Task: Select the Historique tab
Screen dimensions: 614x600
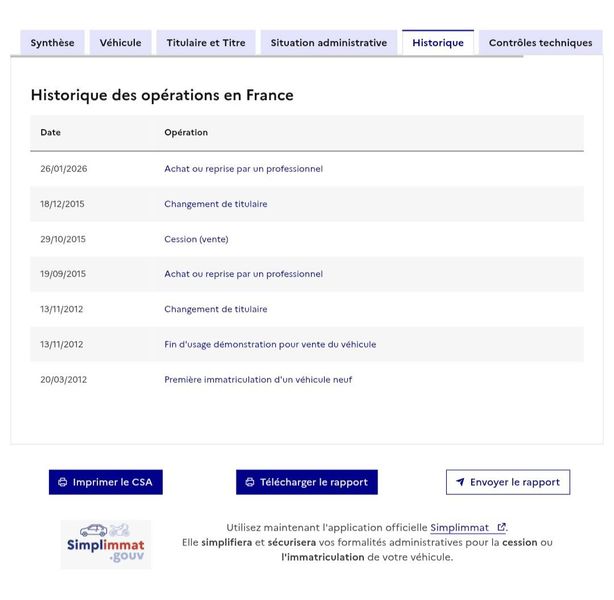Action: 438,43
